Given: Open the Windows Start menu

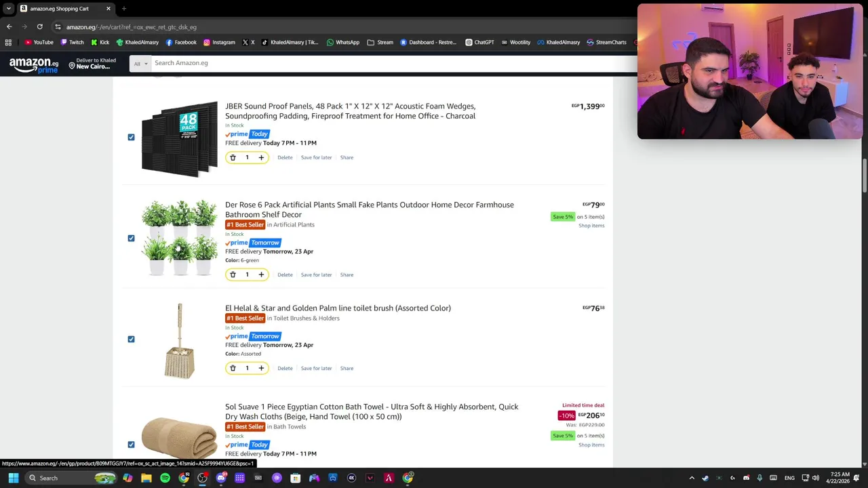Looking at the screenshot, I should pos(13,478).
